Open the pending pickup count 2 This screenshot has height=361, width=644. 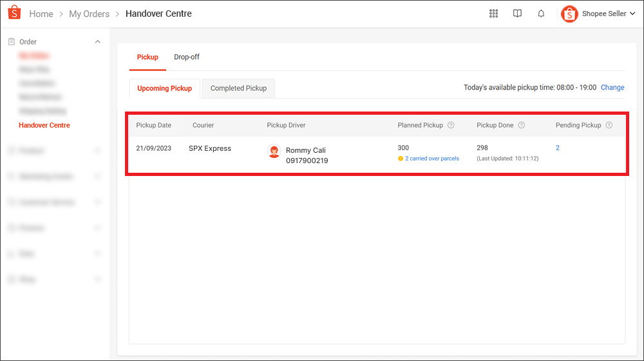(x=557, y=148)
